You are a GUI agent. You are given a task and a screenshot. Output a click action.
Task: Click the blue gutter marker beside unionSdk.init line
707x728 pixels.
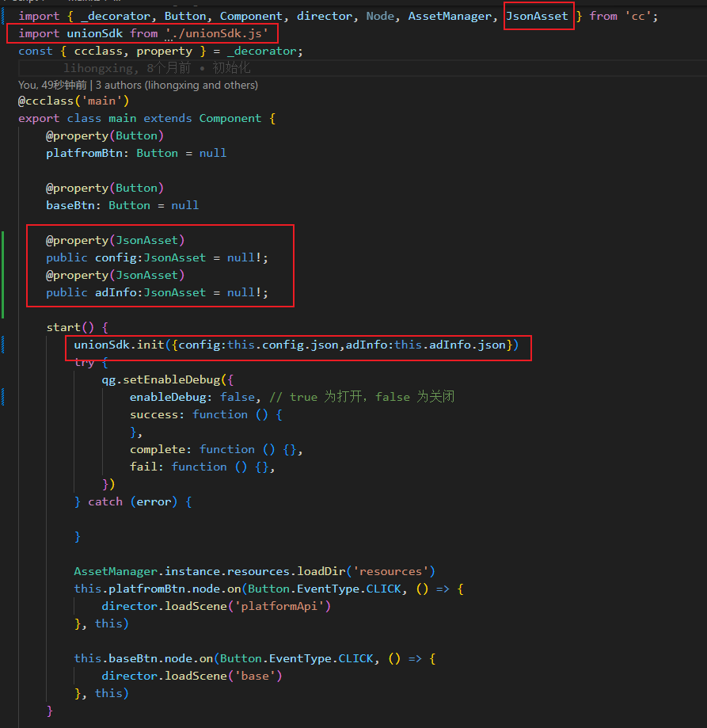[x=5, y=345]
